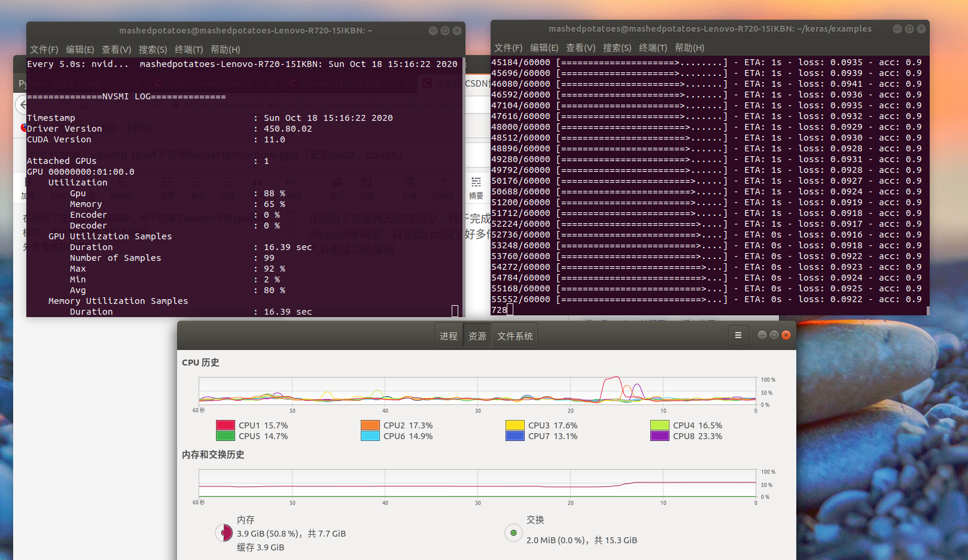Image resolution: width=968 pixels, height=560 pixels.
Task: Minimize the System Monitor window
Action: 762,335
